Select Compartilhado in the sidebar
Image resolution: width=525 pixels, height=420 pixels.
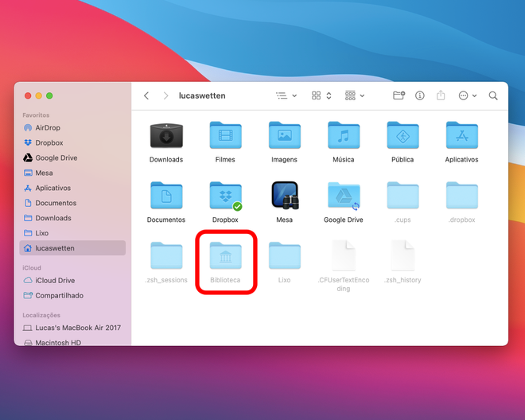coord(72,295)
